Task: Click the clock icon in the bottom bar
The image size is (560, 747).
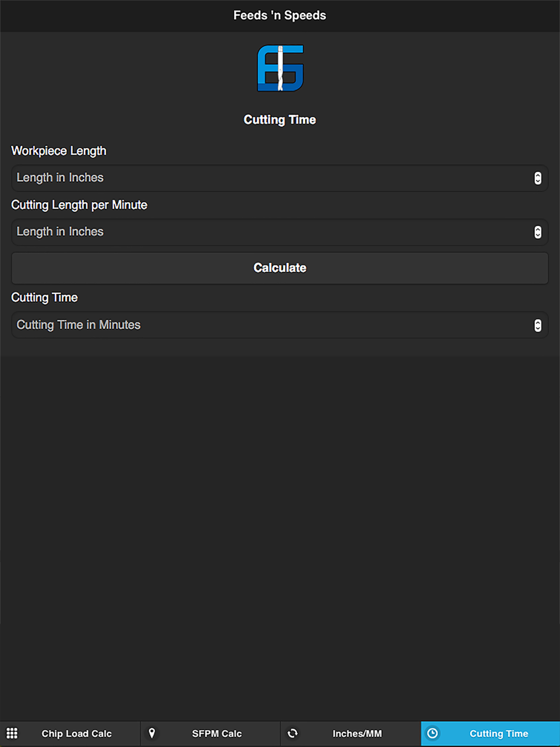Action: pyautogui.click(x=432, y=733)
